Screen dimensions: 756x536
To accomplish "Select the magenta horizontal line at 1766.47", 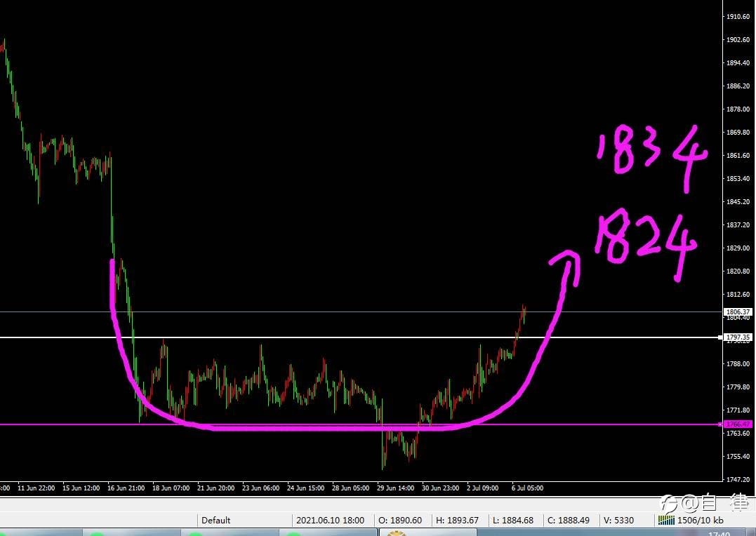I will tap(359, 424).
